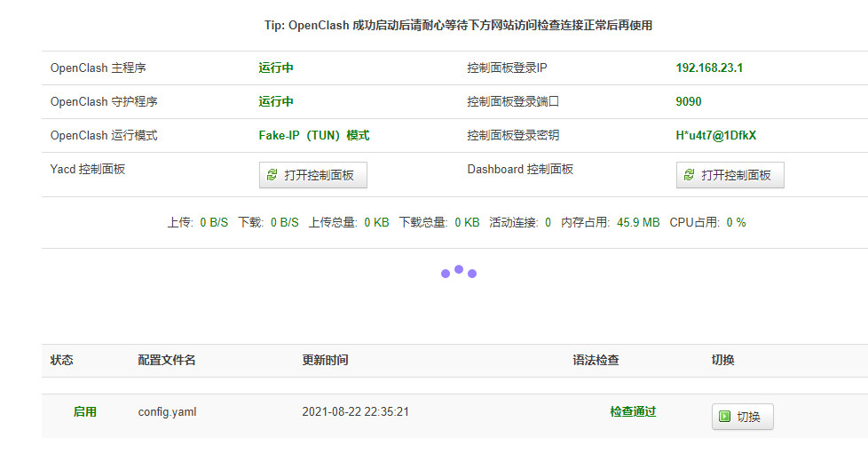Click the CPU usage value 0 %
868x470 pixels.
tap(737, 223)
